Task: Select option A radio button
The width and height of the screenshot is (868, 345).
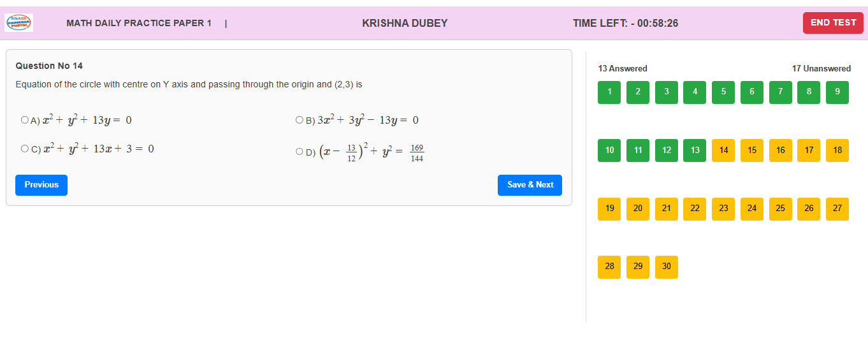Action: 25,120
